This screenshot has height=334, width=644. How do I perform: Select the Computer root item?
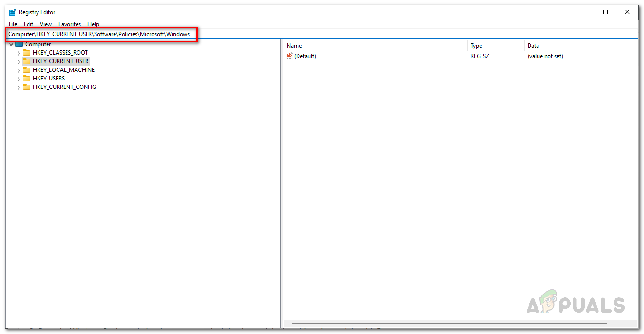click(38, 44)
